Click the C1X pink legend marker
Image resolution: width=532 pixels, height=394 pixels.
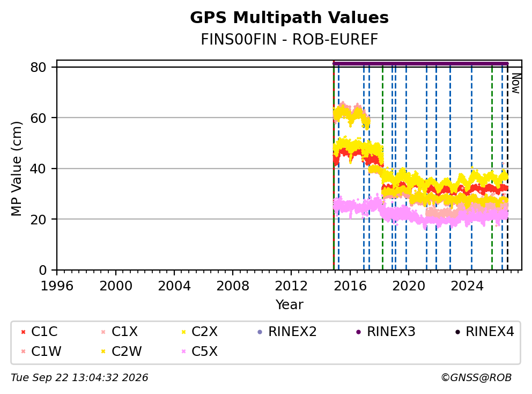coord(104,332)
